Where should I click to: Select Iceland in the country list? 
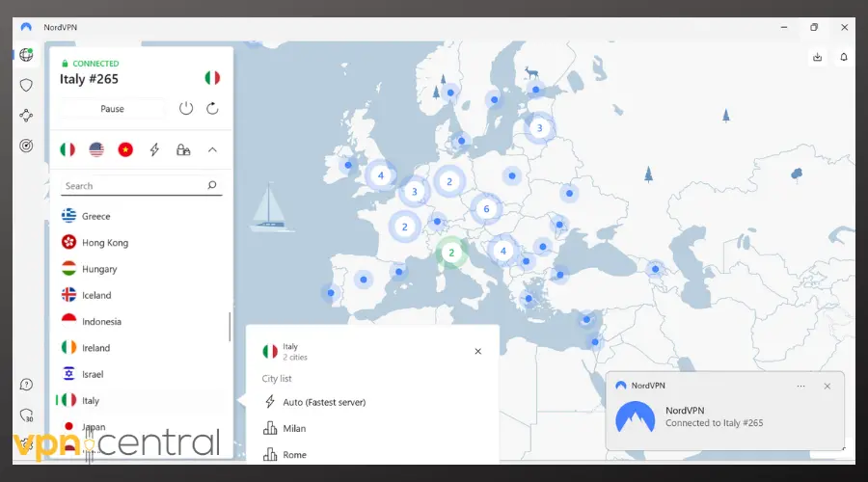click(141, 296)
